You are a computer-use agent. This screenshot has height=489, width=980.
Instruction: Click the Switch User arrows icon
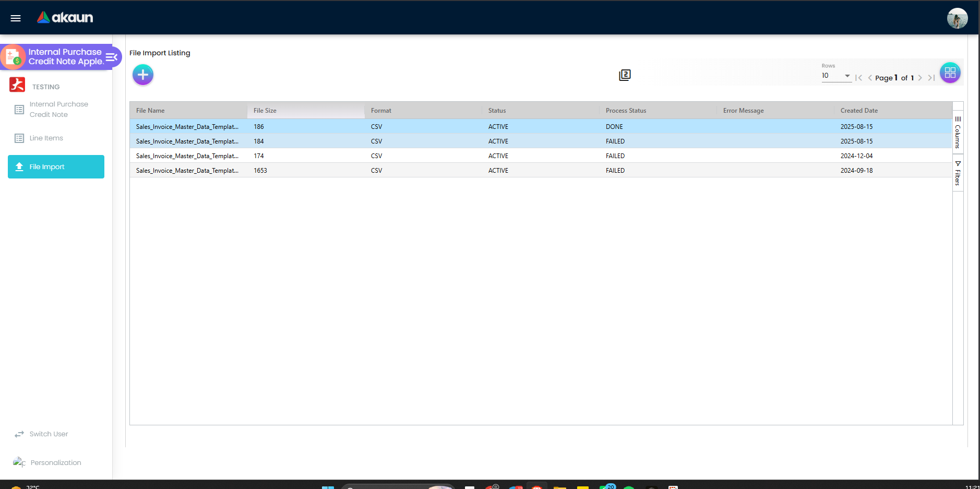click(19, 434)
